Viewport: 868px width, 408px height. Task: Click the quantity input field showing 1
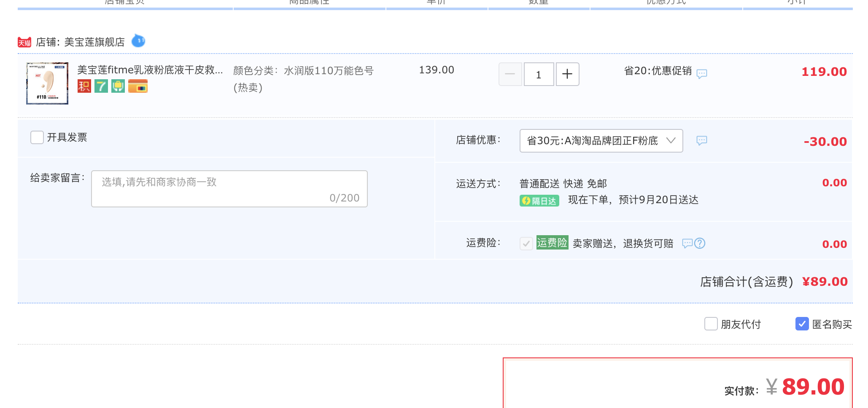[x=539, y=74]
